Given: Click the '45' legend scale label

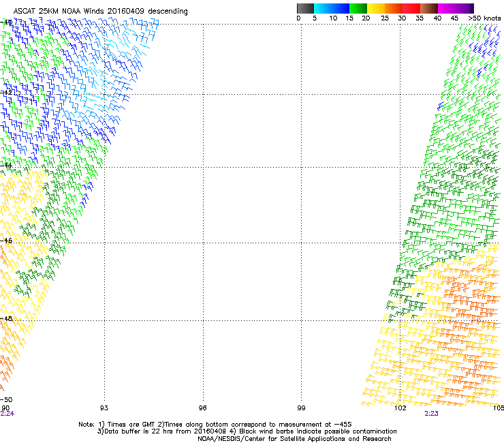Looking at the screenshot, I should [454, 18].
